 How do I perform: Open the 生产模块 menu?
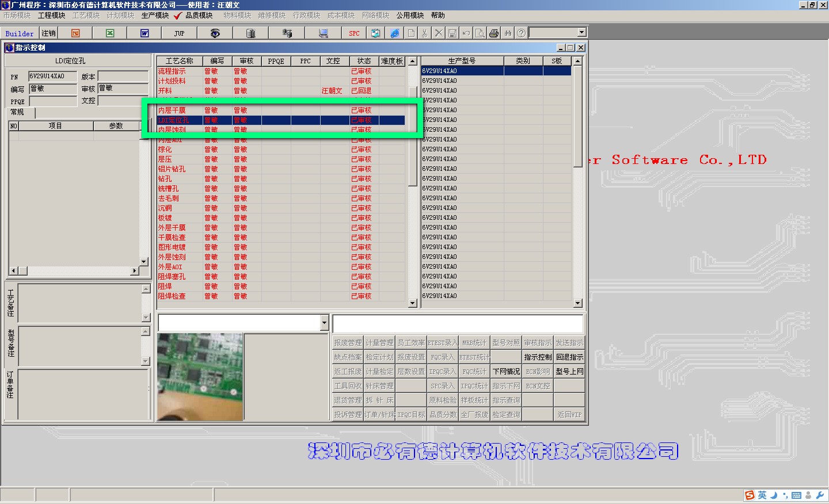(x=155, y=16)
